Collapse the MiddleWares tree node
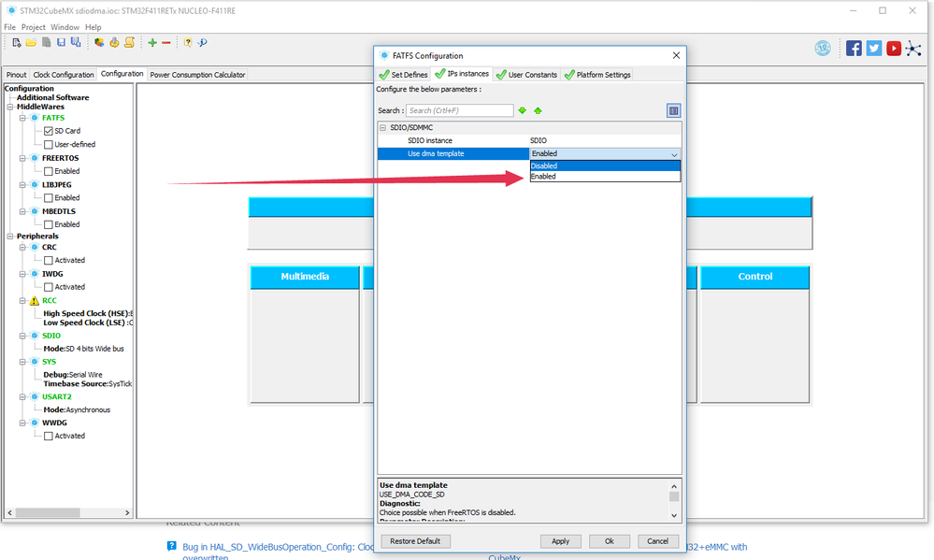The width and height of the screenshot is (934, 560). 10,108
